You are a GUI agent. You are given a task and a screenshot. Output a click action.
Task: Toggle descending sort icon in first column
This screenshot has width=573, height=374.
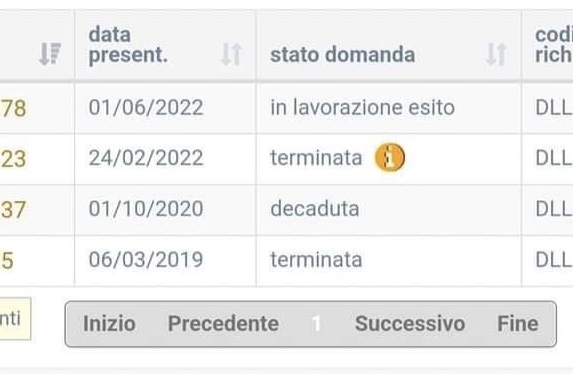tap(50, 54)
